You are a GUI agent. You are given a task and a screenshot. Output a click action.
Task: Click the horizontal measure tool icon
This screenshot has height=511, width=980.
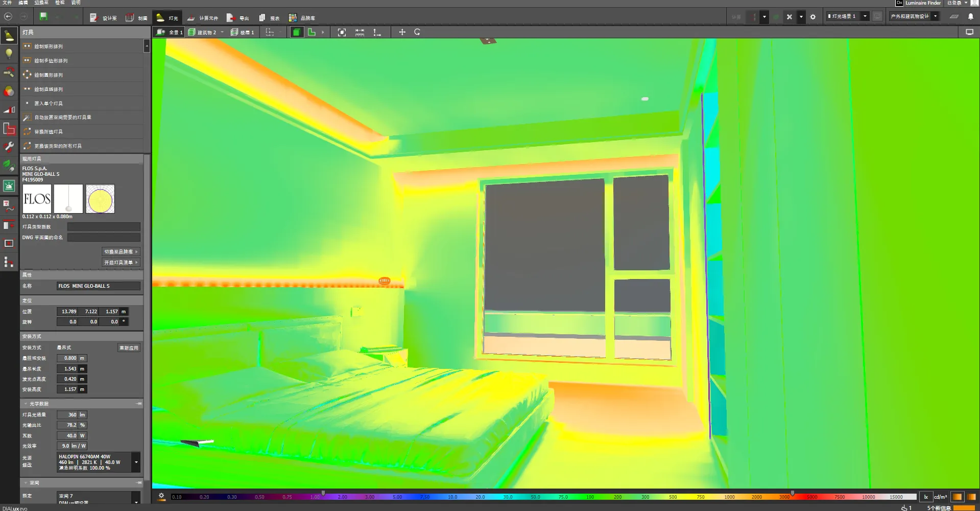point(360,32)
